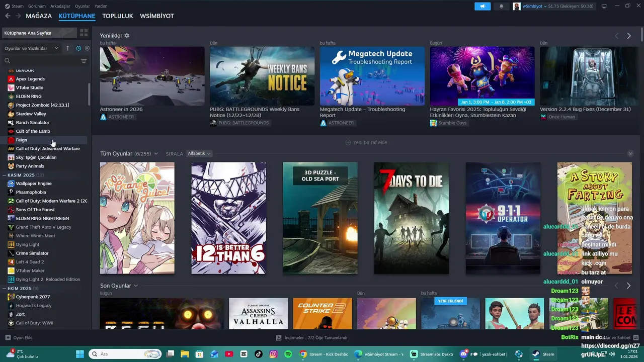This screenshot has width=644, height=362.
Task: Open the Görünüm menu
Action: [37, 6]
